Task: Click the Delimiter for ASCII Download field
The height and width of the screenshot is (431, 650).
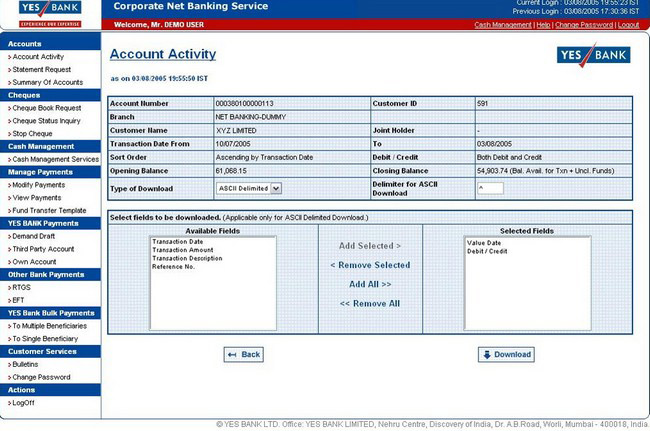Action: 490,189
